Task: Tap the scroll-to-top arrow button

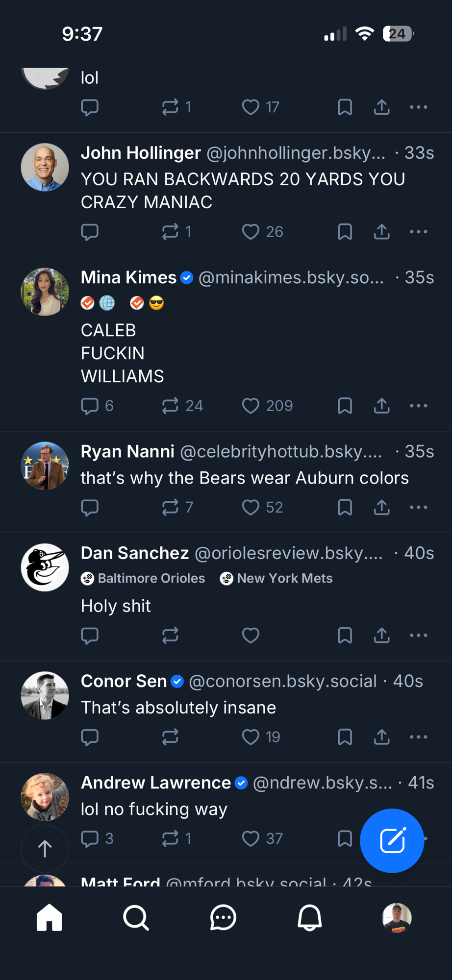Action: 45,849
